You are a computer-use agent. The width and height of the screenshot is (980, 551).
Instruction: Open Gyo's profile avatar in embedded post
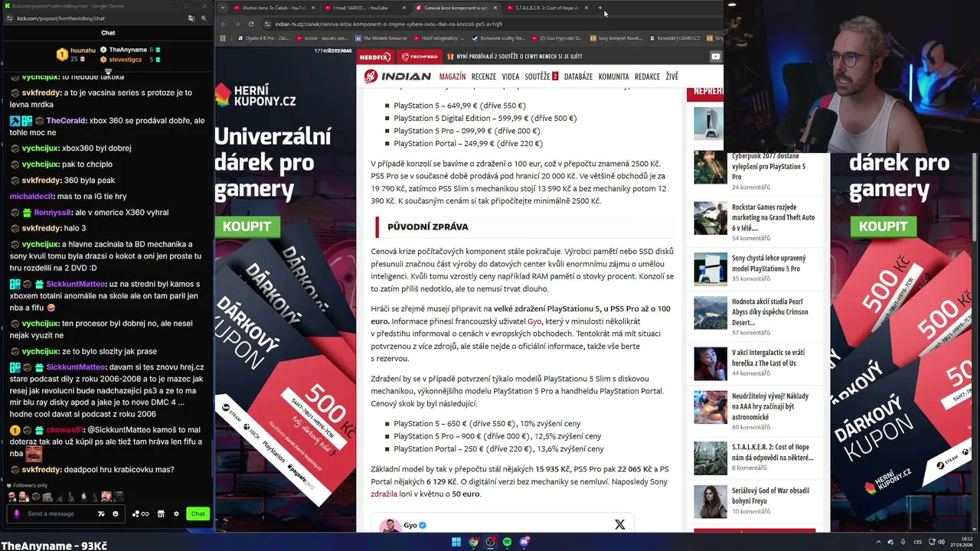click(390, 525)
